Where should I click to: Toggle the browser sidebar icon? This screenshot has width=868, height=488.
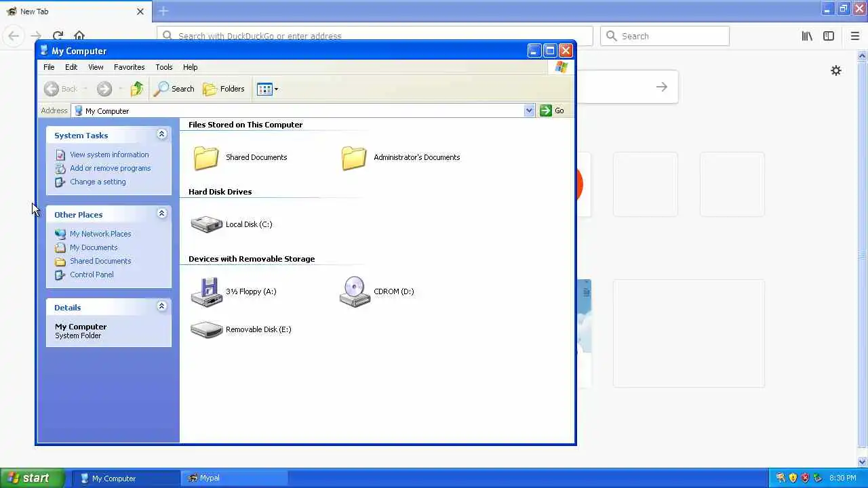click(829, 36)
